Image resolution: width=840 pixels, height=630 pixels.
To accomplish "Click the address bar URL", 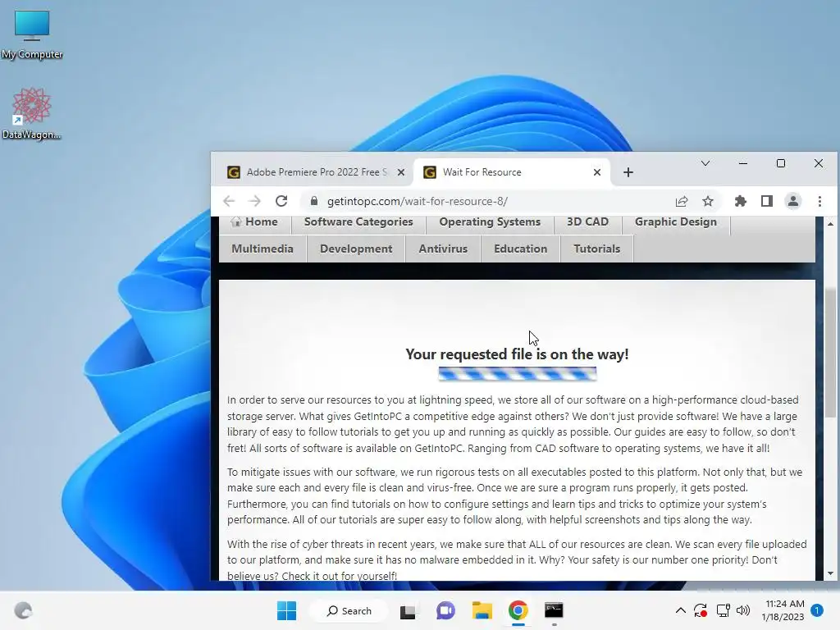I will 418,202.
